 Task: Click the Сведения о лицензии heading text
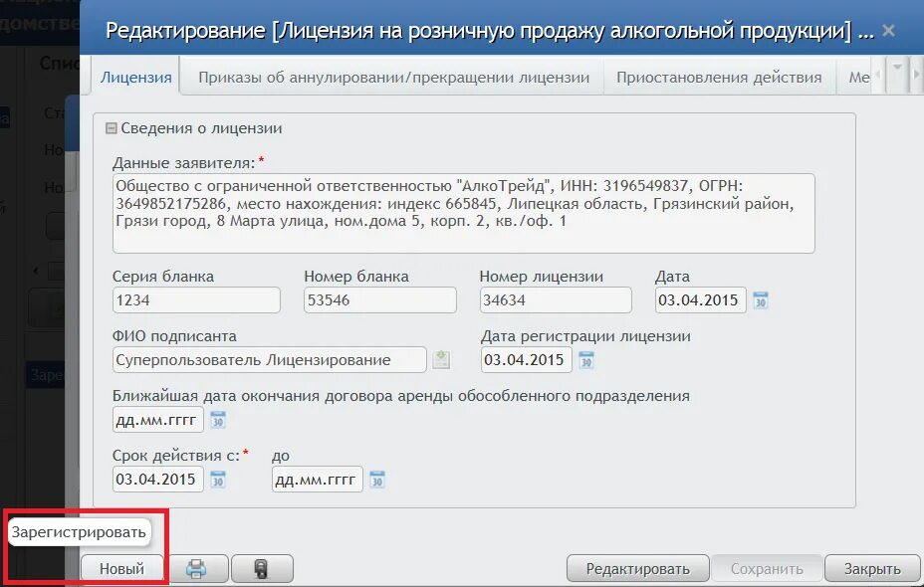[x=201, y=128]
